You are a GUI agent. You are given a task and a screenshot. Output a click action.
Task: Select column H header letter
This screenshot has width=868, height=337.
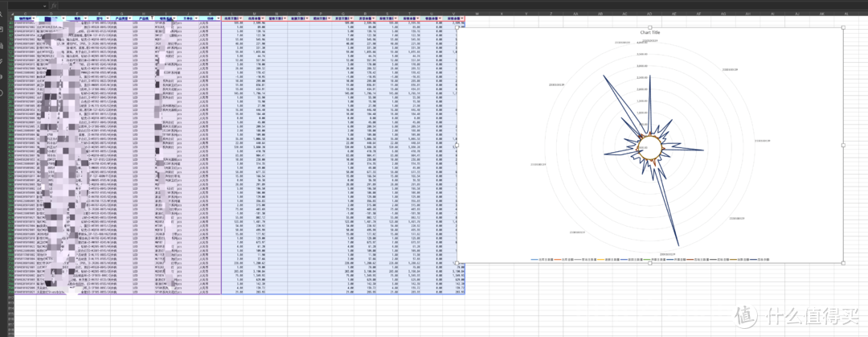[144, 14]
